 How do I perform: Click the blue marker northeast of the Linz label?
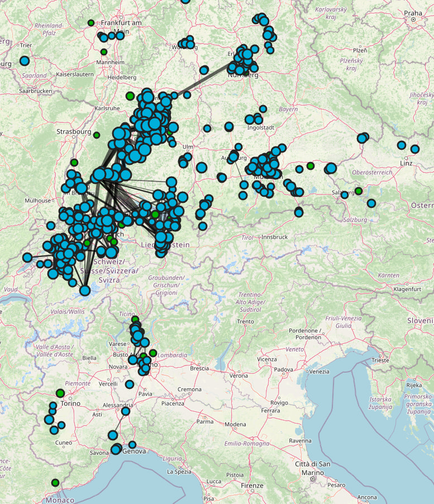coord(414,149)
